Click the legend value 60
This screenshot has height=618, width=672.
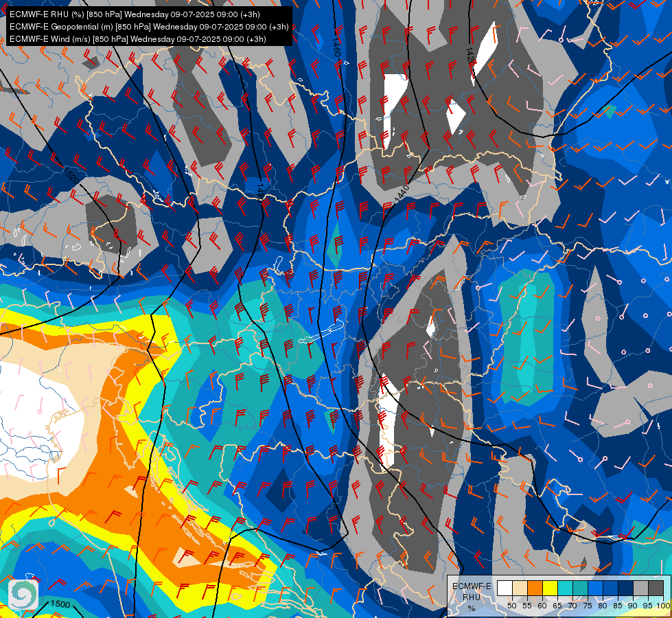pyautogui.click(x=542, y=606)
